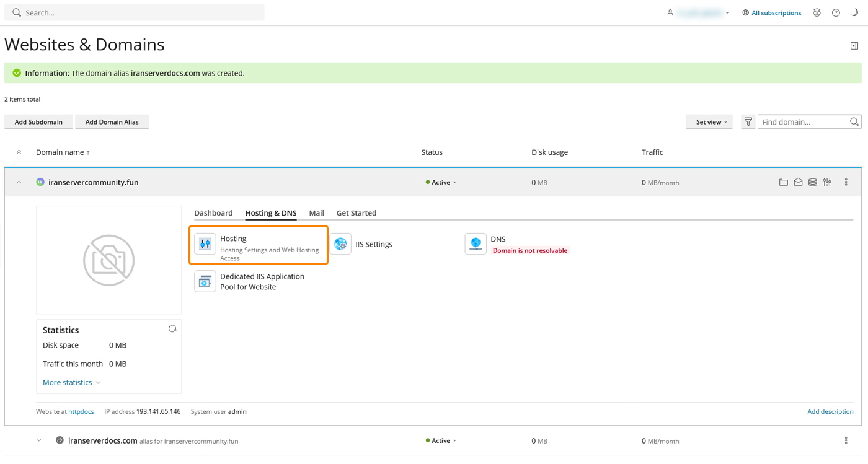Expand More statistics
868x464 pixels.
71,383
